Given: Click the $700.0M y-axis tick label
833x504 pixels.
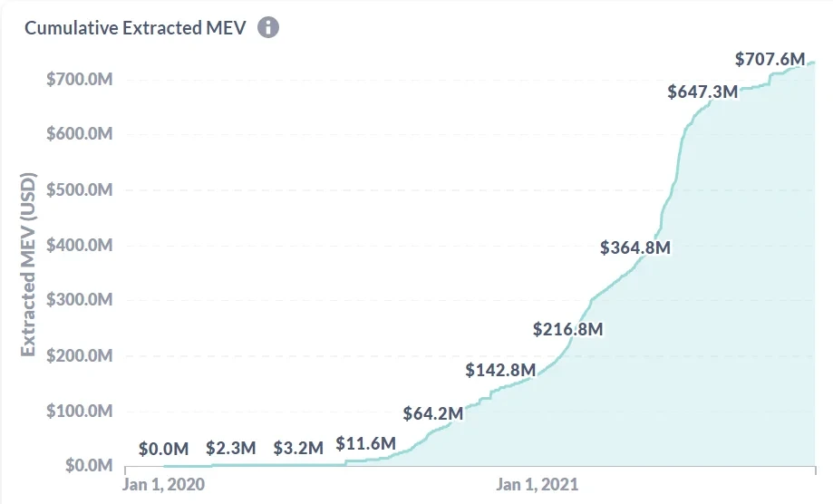Looking at the screenshot, I should click(79, 79).
